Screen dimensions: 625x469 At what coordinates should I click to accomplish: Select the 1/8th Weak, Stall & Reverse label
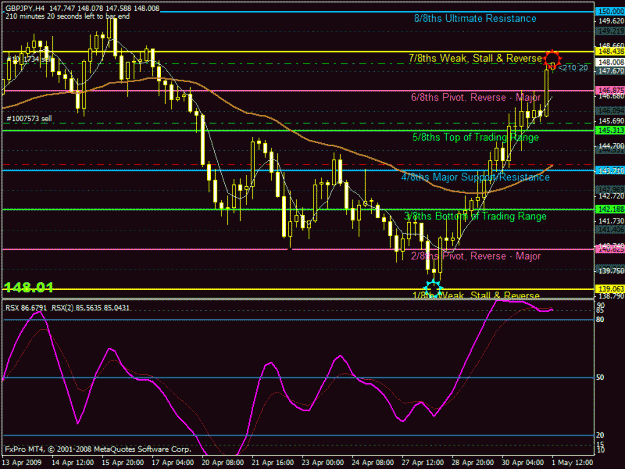click(x=476, y=295)
